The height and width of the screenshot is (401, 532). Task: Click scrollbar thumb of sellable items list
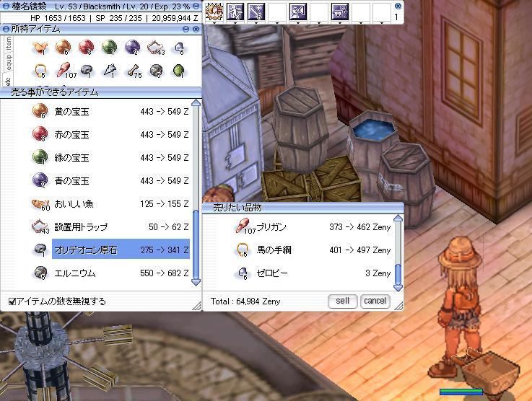click(x=196, y=244)
